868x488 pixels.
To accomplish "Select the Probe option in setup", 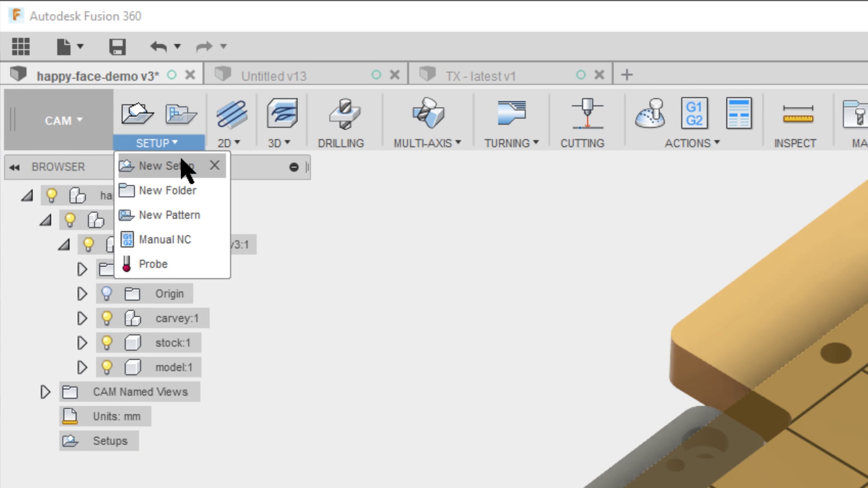I will (x=153, y=264).
